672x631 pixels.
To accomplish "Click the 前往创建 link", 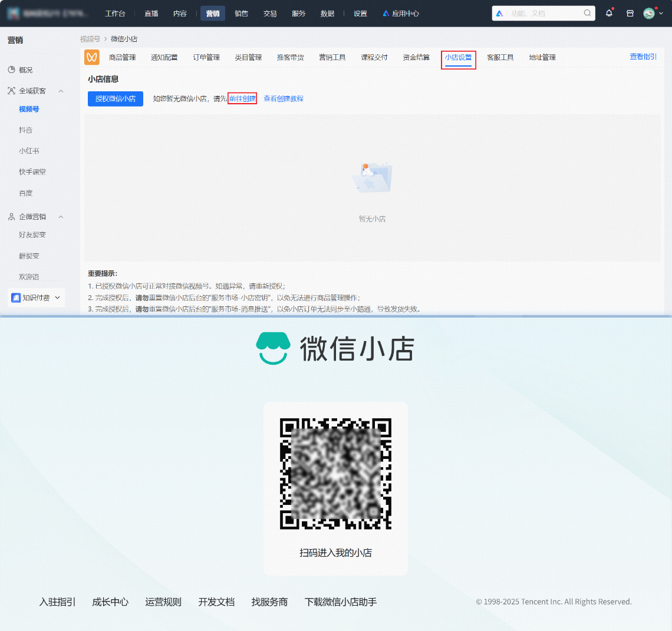I will (242, 98).
